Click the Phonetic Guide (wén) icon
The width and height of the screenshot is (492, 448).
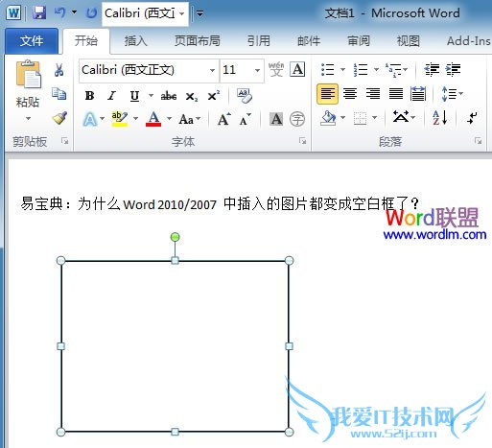pyautogui.click(x=276, y=69)
